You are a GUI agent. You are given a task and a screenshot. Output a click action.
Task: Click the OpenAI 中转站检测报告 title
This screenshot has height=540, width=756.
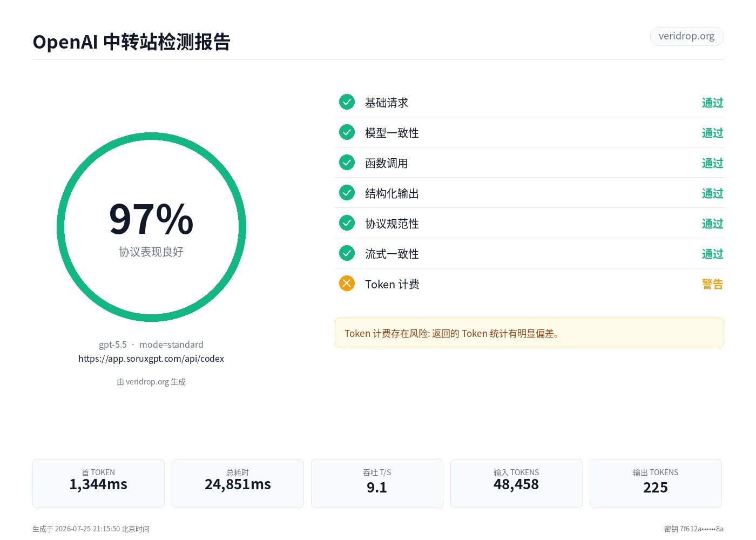click(x=132, y=42)
